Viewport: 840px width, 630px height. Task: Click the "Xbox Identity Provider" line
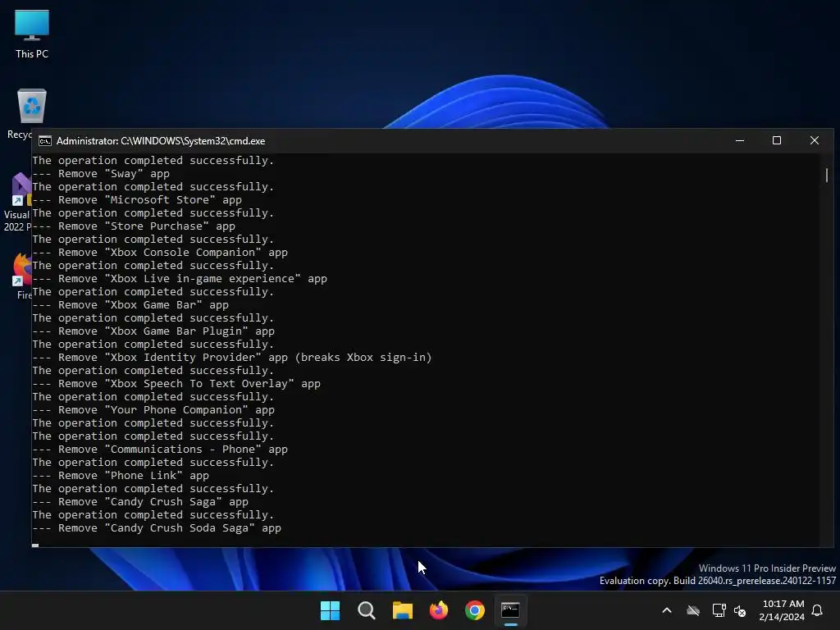[x=232, y=358]
